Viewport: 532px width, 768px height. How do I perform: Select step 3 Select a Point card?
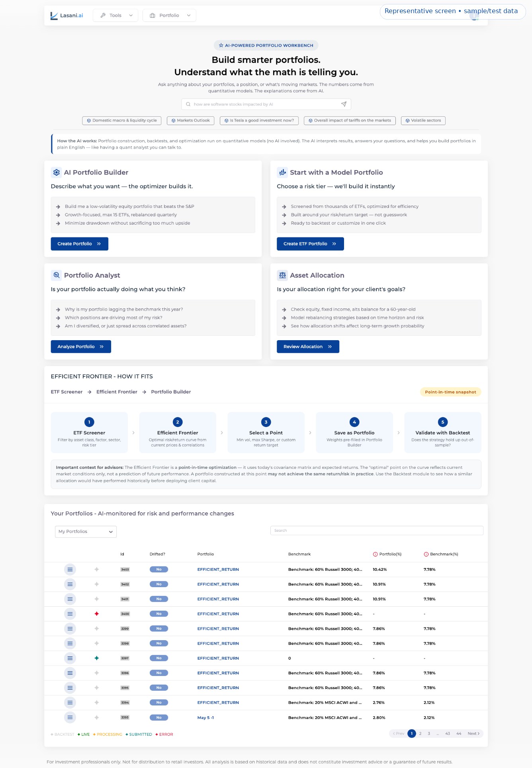266,433
